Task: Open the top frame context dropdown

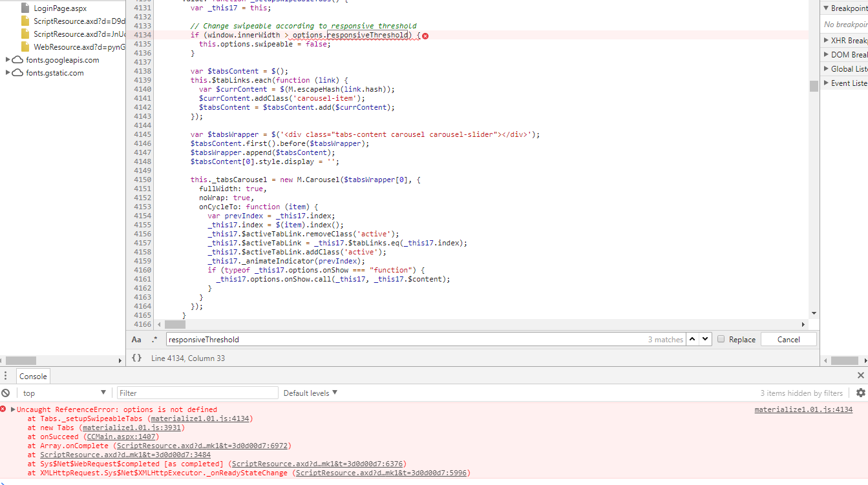Action: tap(64, 393)
